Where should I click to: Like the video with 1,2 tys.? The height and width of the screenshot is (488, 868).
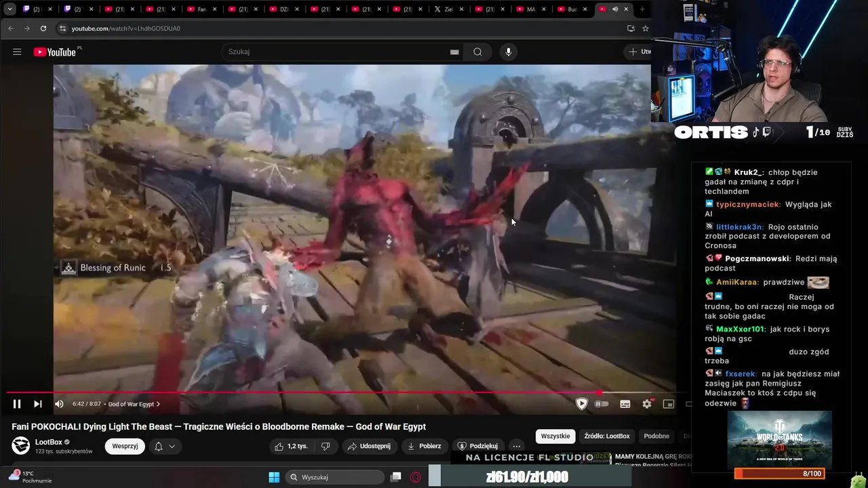tap(290, 446)
